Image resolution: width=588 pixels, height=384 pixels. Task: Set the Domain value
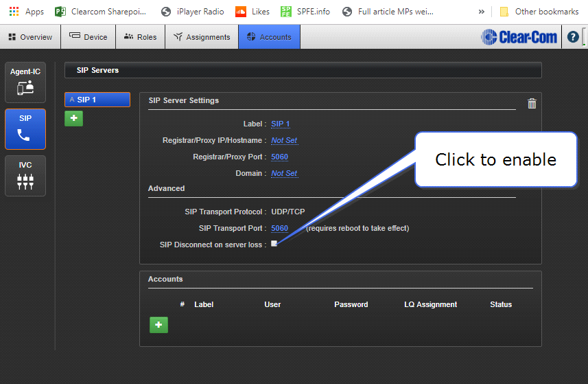(x=284, y=173)
